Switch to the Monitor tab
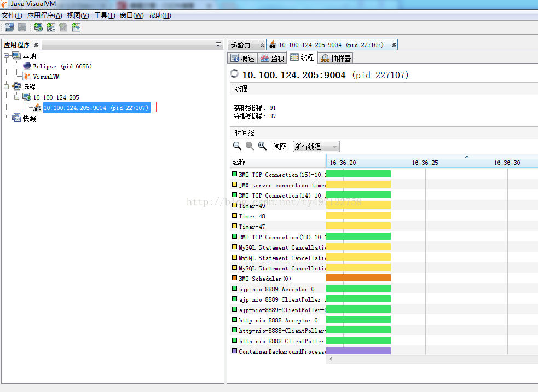 pos(273,59)
